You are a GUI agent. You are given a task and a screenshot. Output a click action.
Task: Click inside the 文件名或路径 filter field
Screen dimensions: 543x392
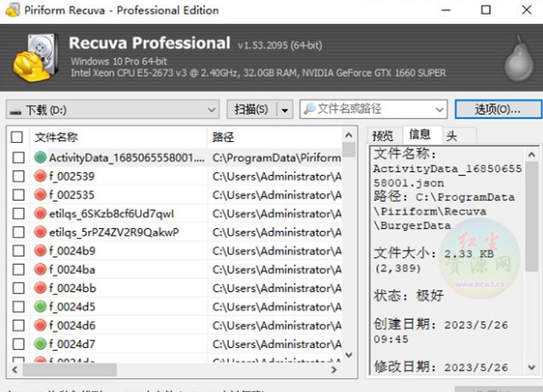(x=374, y=109)
